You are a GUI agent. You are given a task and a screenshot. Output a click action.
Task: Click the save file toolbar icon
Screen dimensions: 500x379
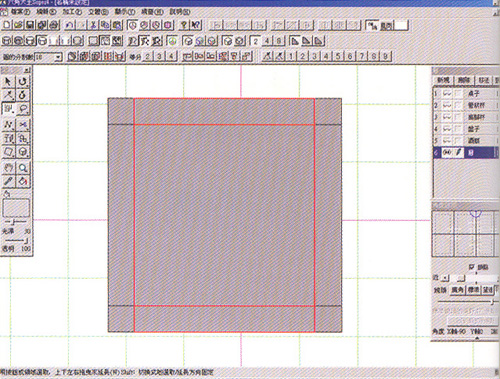pos(30,25)
